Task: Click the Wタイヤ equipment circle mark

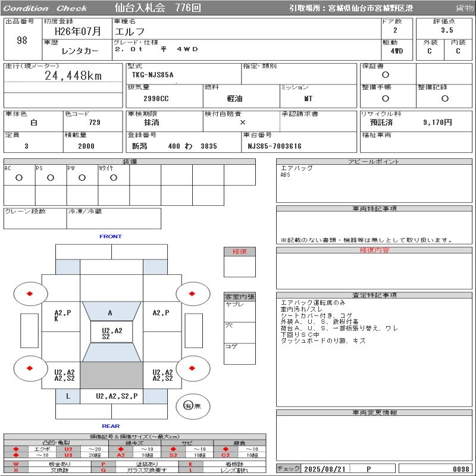Action: click(x=114, y=177)
